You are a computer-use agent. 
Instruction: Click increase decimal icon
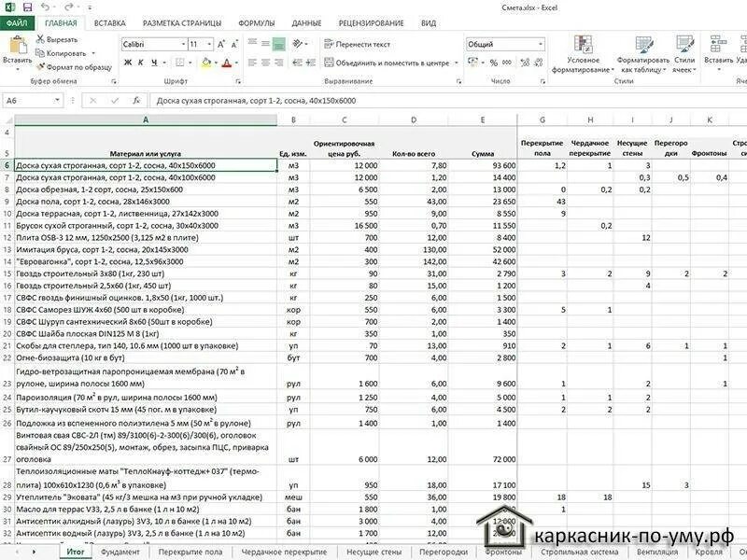525,63
